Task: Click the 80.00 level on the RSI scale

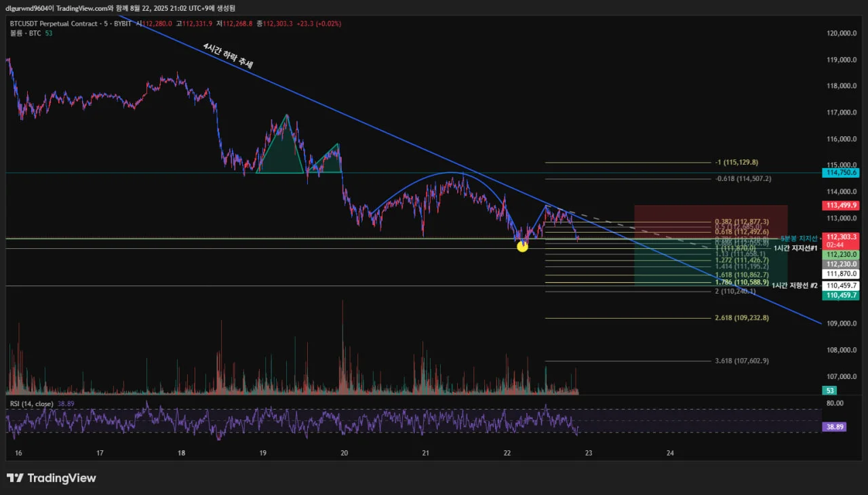Action: [x=835, y=403]
